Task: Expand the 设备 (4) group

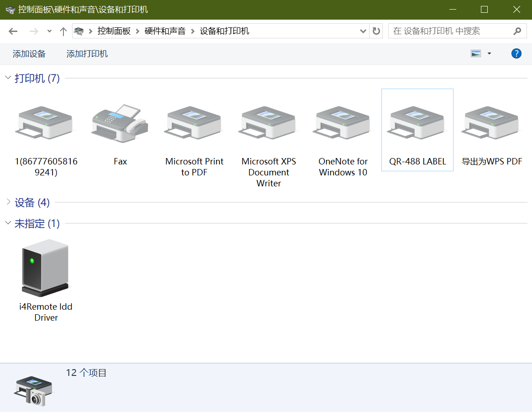Action: [x=9, y=202]
